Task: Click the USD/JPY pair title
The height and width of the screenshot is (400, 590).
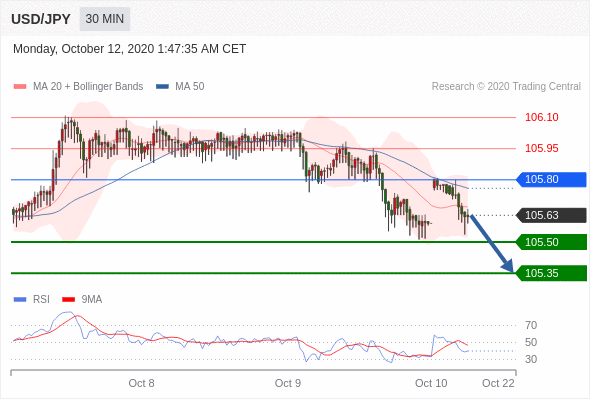Action: click(x=41, y=19)
